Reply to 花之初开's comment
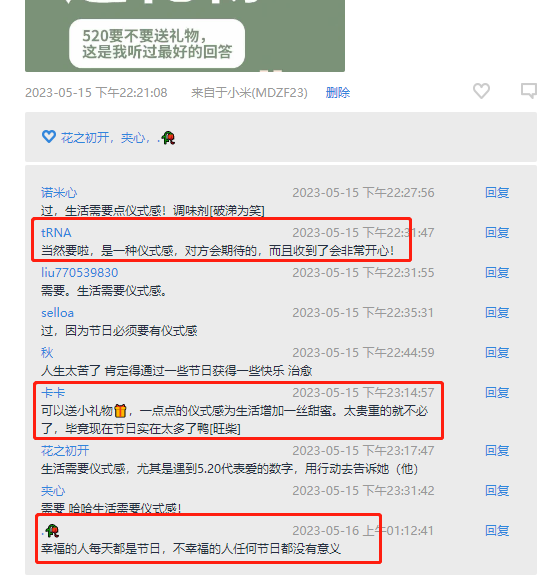 [497, 450]
